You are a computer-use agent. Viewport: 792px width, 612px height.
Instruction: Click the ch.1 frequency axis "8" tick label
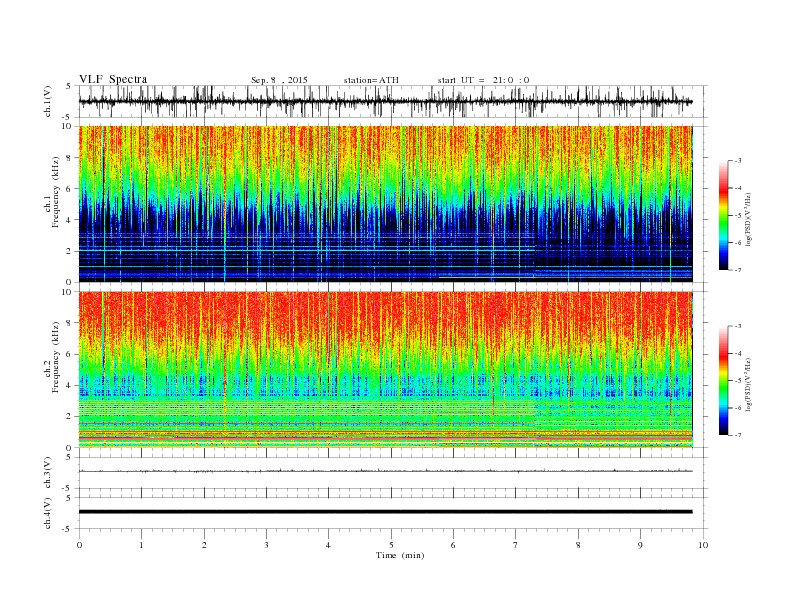(70, 158)
